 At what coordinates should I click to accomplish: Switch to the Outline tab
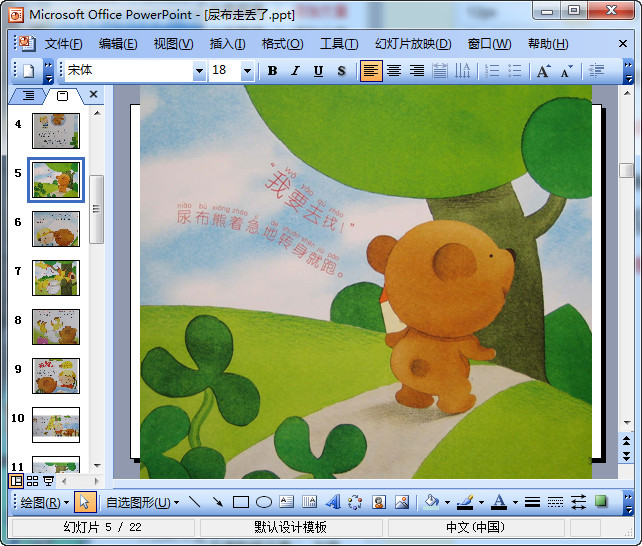[x=28, y=96]
